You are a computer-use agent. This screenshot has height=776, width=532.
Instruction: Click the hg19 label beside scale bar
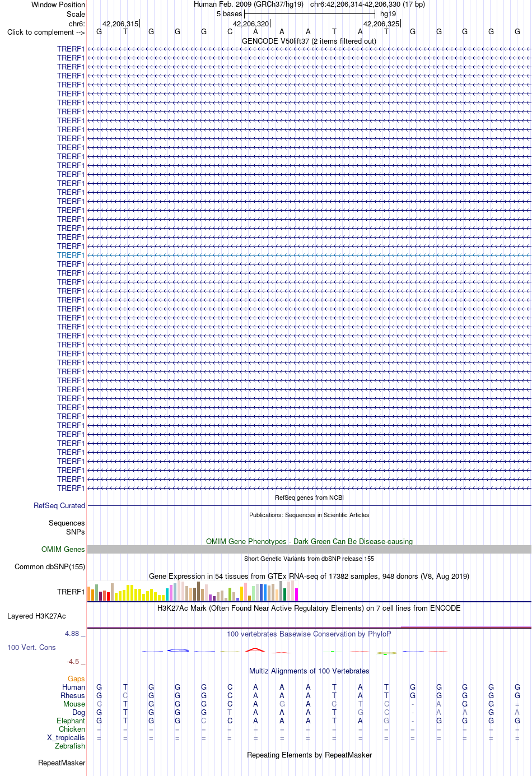[388, 14]
